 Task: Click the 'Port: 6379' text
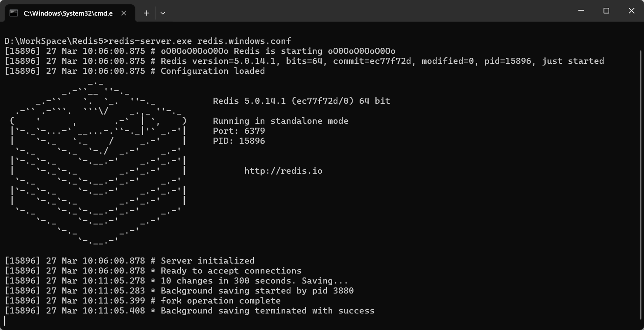click(239, 131)
